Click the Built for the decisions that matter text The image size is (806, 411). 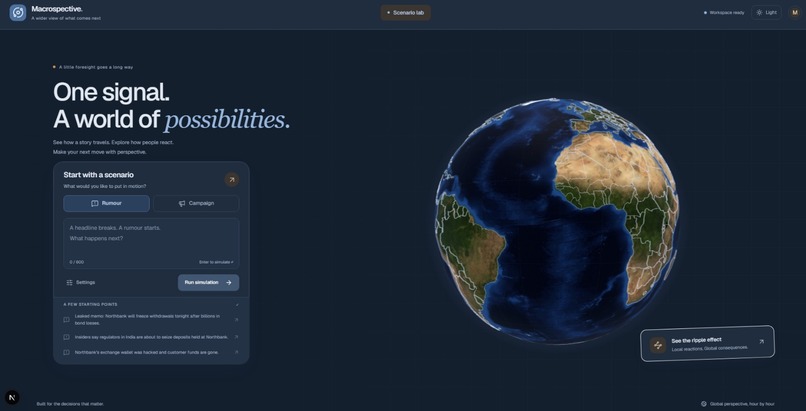(x=70, y=404)
